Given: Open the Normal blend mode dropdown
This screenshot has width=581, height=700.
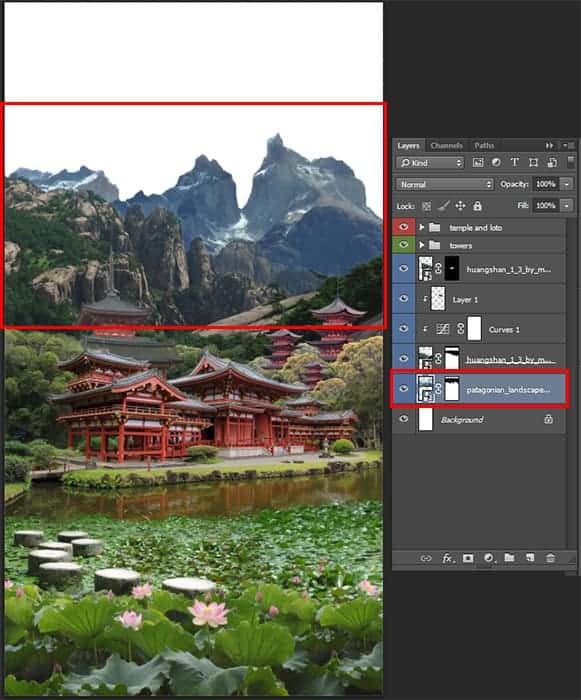Looking at the screenshot, I should pyautogui.click(x=444, y=184).
